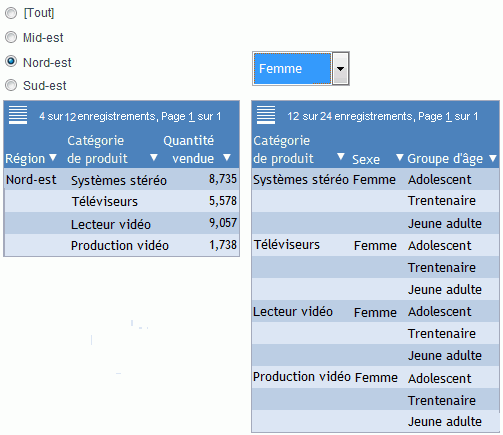Click left table '4 sur 12 enregistrements' text

click(x=97, y=117)
